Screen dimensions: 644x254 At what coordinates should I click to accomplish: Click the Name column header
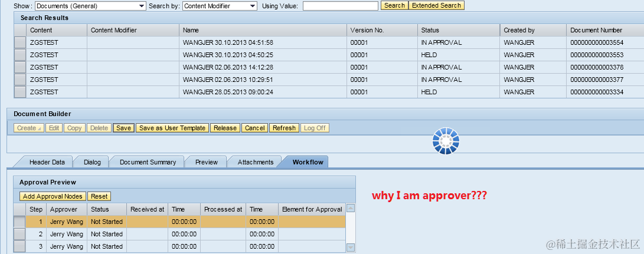263,30
